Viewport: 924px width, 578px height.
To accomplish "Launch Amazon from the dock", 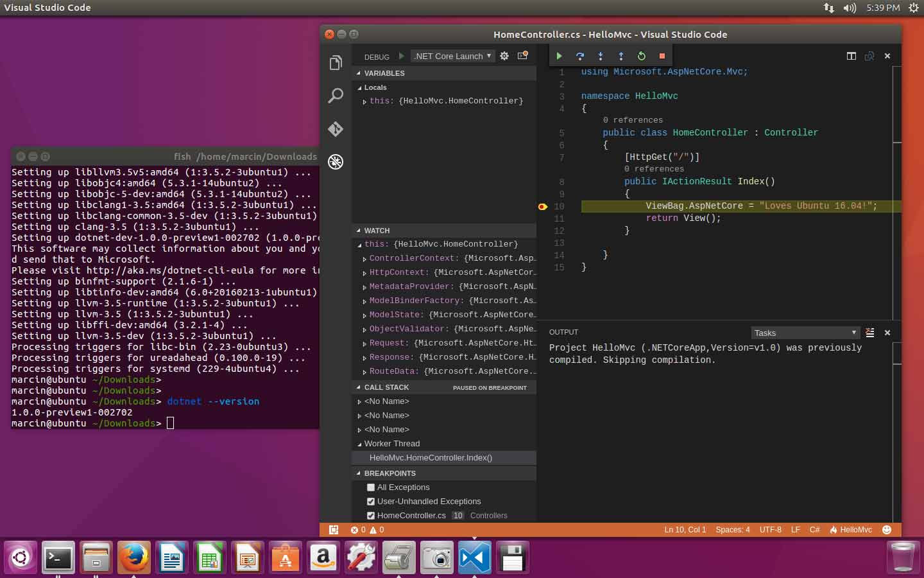I will (x=323, y=557).
